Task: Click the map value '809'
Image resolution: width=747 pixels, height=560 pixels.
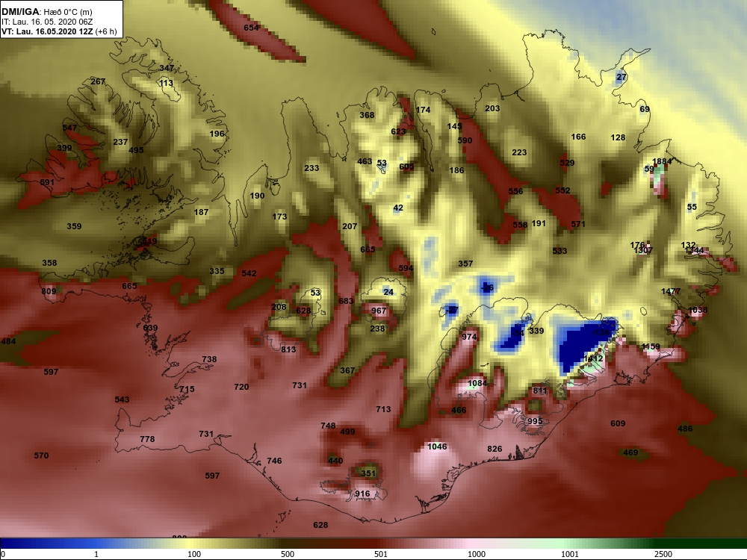Action: pyautogui.click(x=49, y=291)
